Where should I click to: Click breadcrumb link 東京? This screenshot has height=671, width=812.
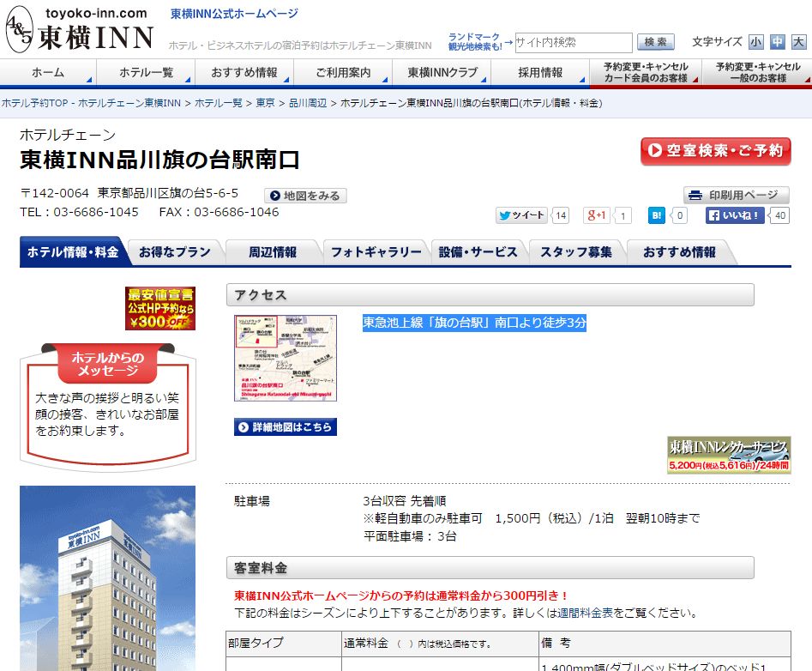[265, 103]
